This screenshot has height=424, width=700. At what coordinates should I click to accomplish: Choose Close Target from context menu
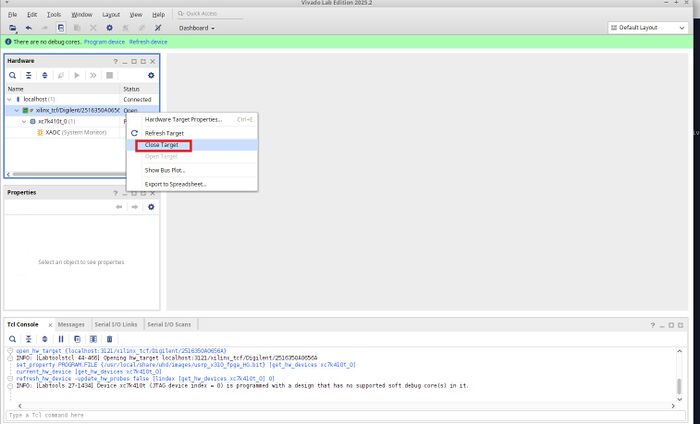click(x=192, y=145)
